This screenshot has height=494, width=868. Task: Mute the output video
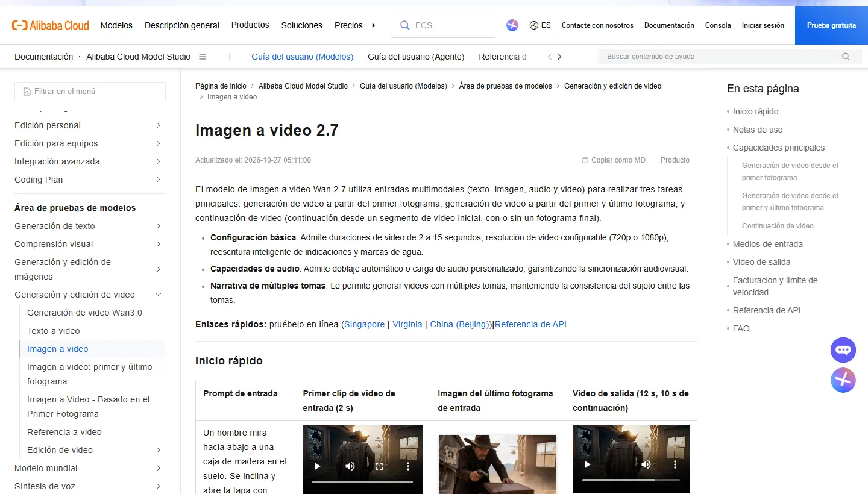[x=646, y=464]
